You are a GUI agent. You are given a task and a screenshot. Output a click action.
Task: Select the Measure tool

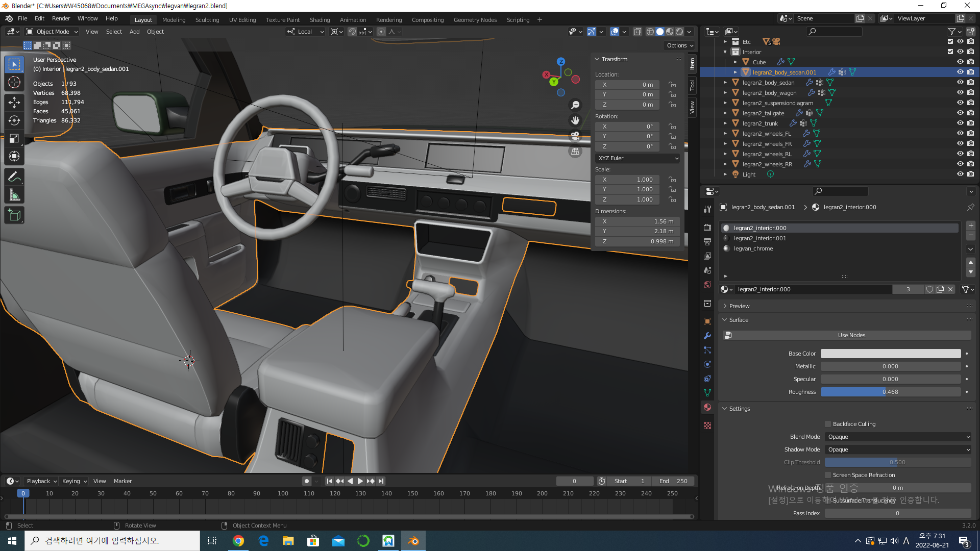click(14, 195)
